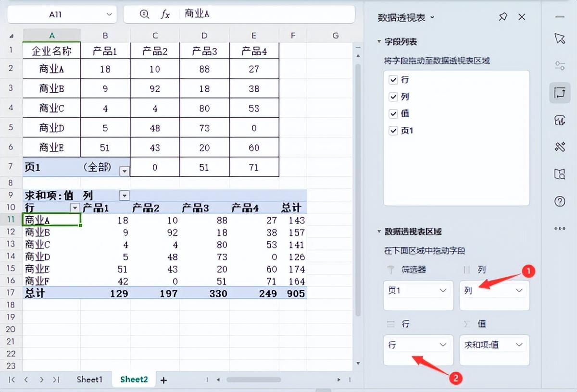Viewport: 577px width, 392px height.
Task: Select row 8 header
Action: [x=11, y=183]
